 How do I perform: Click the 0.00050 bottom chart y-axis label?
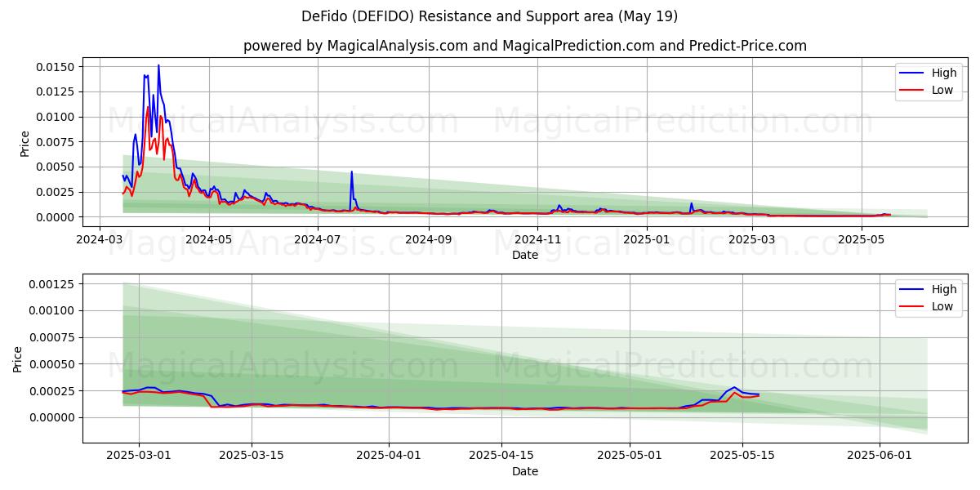coord(53,364)
